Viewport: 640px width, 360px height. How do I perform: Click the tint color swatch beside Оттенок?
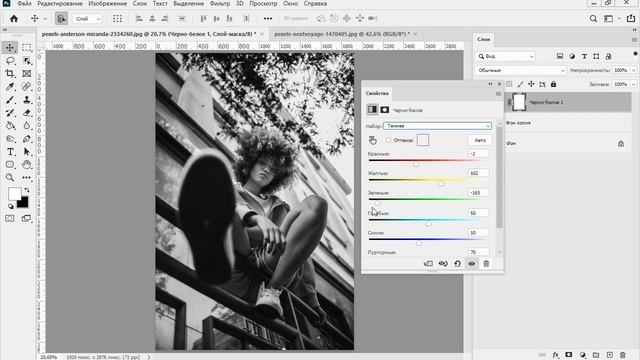pos(423,140)
